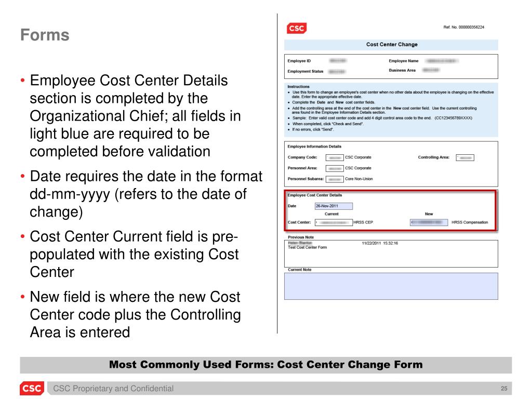This screenshot has height=399, width=532.
Task: Click the 'Ref. No. 000000356224' text
Action: [463, 27]
